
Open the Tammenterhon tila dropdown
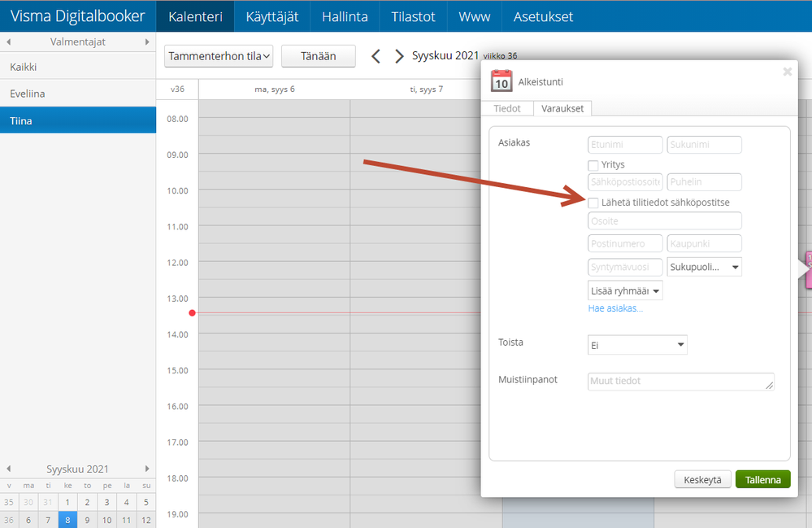pyautogui.click(x=219, y=56)
